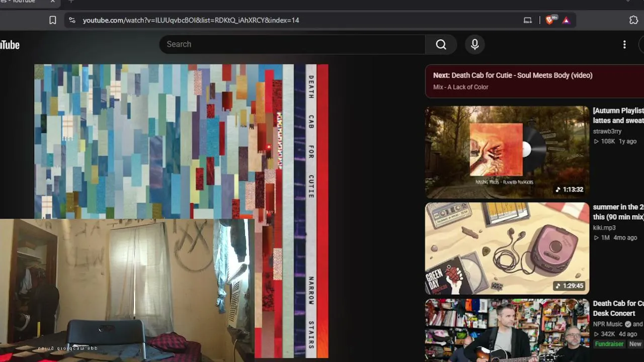Open the Brave Rewards triangle icon
The width and height of the screenshot is (644, 362).
tap(566, 20)
